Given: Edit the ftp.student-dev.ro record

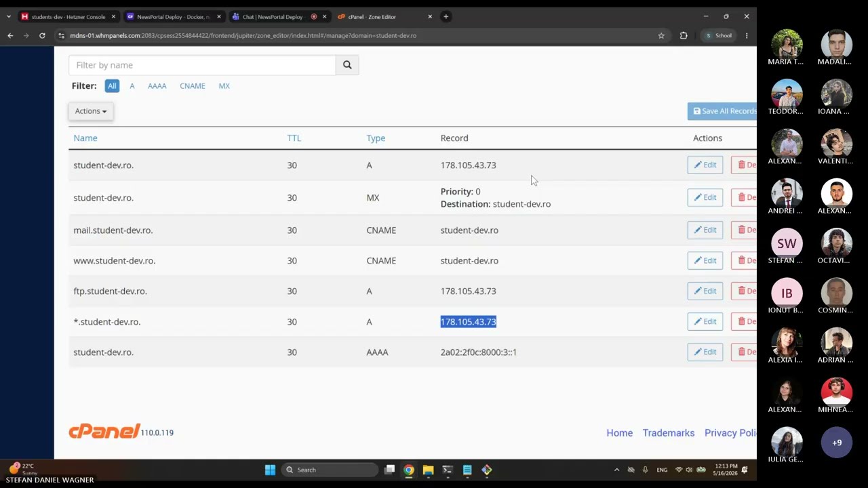Looking at the screenshot, I should [705, 291].
